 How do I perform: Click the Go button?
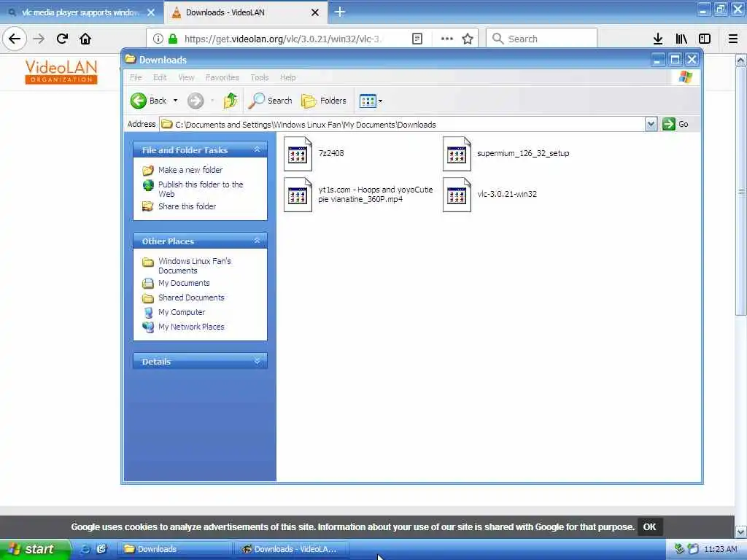675,124
